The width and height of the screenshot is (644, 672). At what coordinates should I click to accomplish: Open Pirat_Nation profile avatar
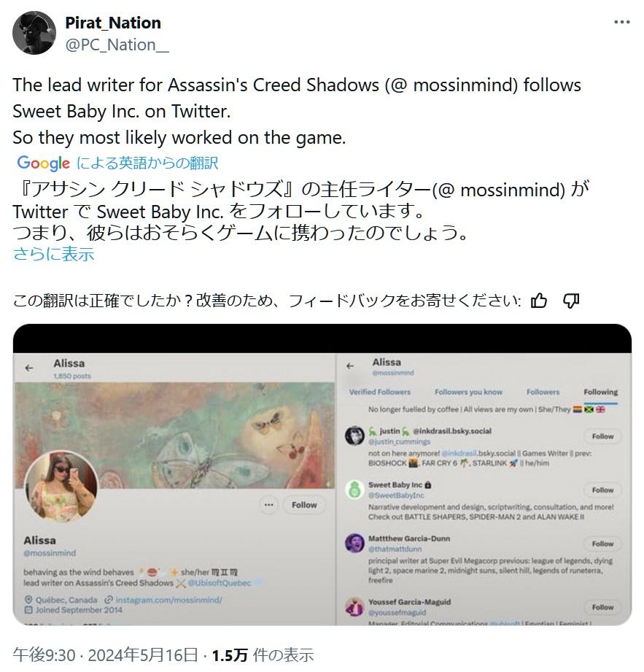click(34, 33)
